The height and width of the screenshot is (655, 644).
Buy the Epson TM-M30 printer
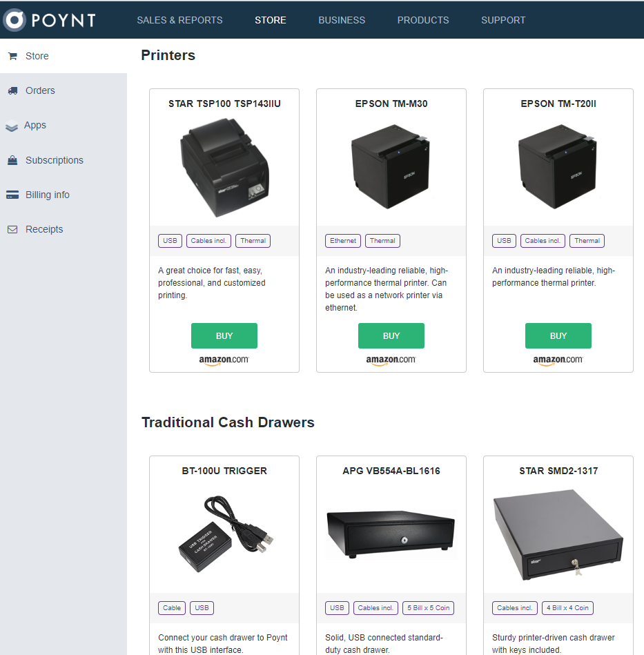pyautogui.click(x=391, y=336)
